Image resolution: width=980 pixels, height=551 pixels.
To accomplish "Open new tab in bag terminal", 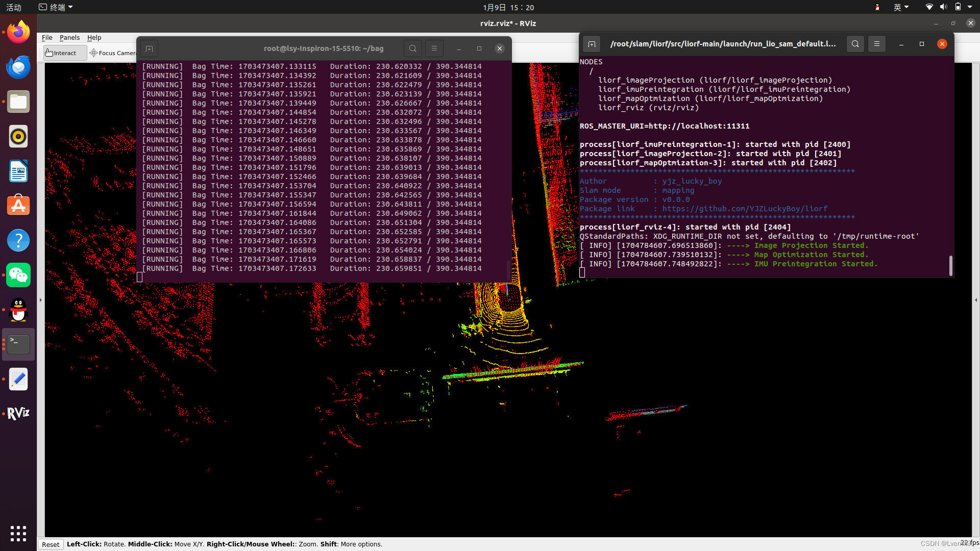I will point(149,48).
